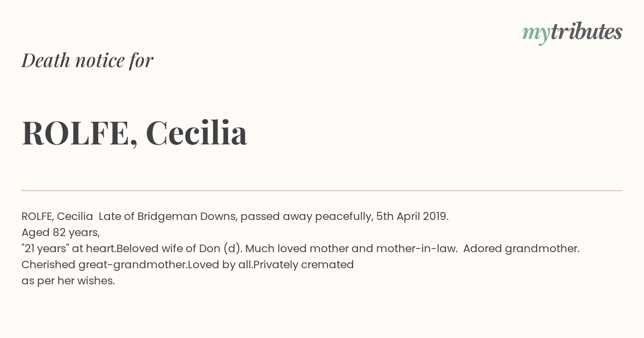
Task: Click the "tributes" part of the logo
Action: click(586, 31)
